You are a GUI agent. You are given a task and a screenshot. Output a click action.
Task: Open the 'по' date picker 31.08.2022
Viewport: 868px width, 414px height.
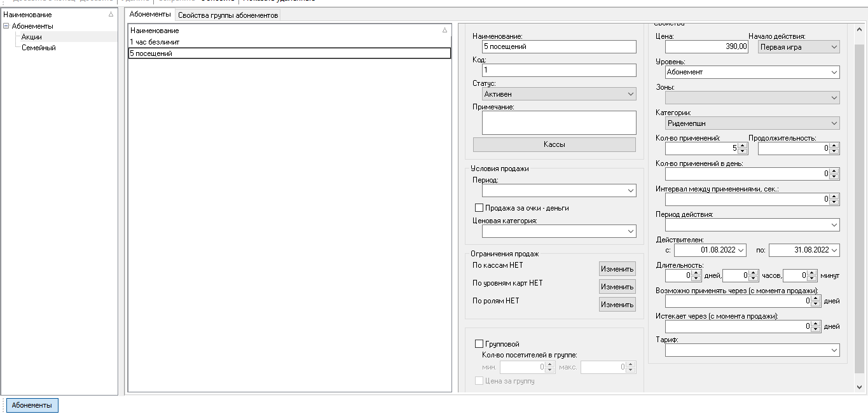click(x=804, y=251)
